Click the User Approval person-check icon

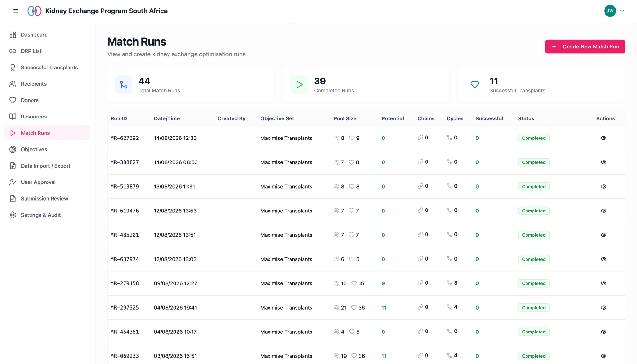point(13,182)
